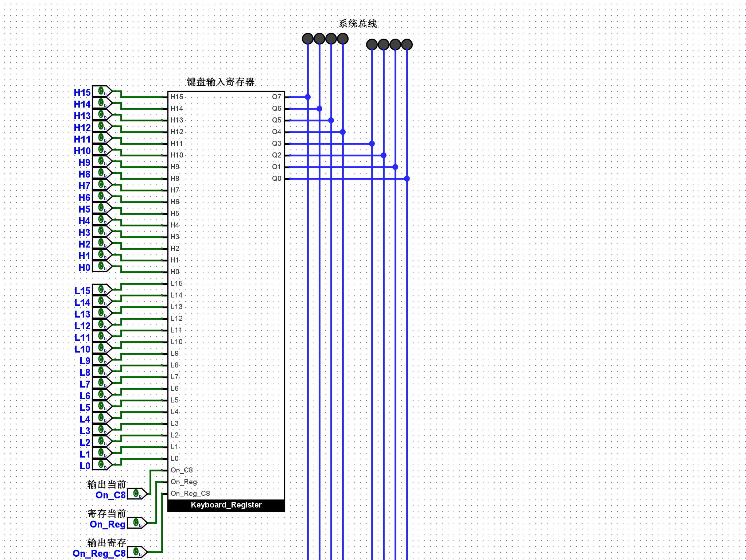The height and width of the screenshot is (560, 746).
Task: Toggle the H11 input pin
Action: click(102, 138)
